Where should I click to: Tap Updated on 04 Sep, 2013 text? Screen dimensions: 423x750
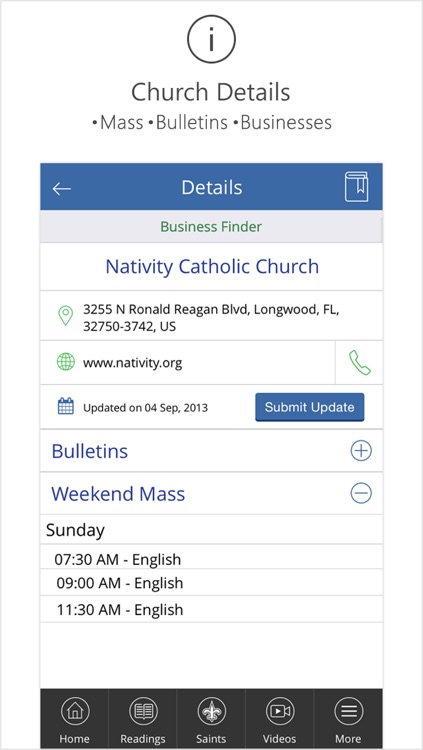[145, 408]
